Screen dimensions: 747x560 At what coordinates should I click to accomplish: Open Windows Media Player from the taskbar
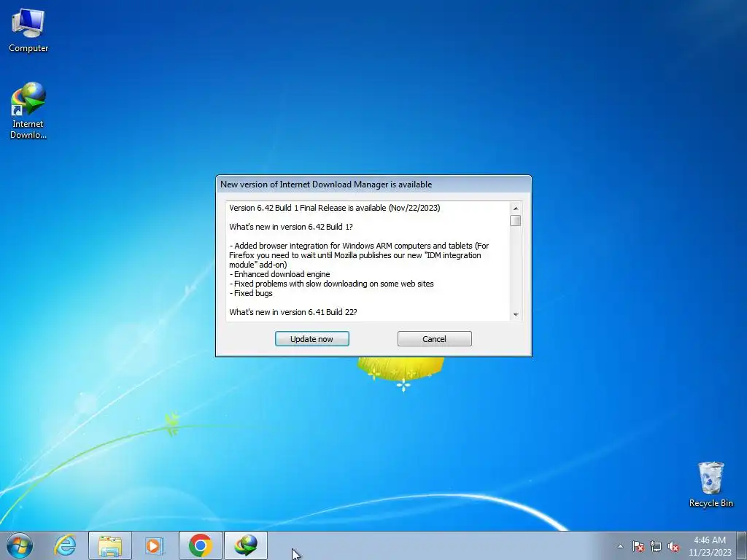[x=155, y=545]
